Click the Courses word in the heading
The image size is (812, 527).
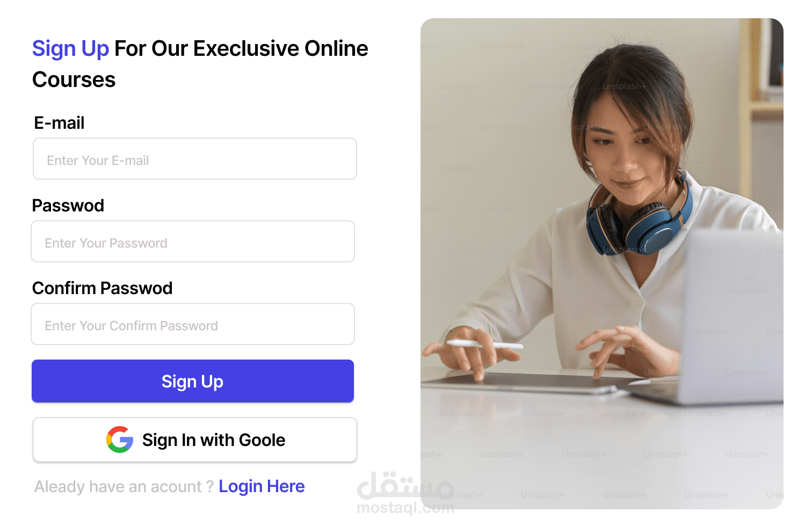[74, 80]
